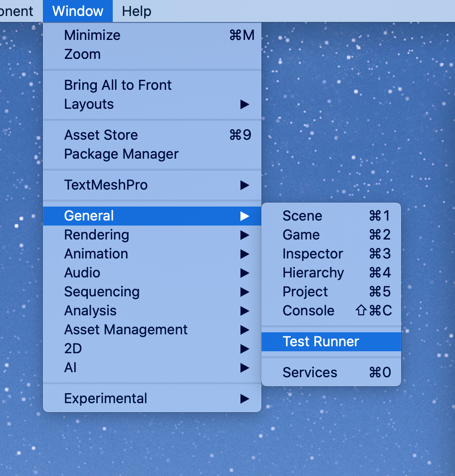The width and height of the screenshot is (455, 476).
Task: Expand the Analysis submenu
Action: pyautogui.click(x=152, y=310)
